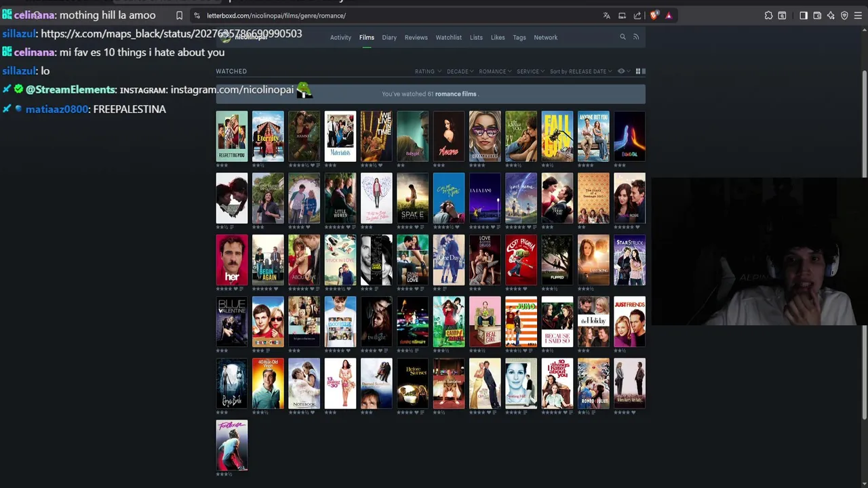The width and height of the screenshot is (868, 488).
Task: Click the site info icon beside the URL
Action: [197, 16]
